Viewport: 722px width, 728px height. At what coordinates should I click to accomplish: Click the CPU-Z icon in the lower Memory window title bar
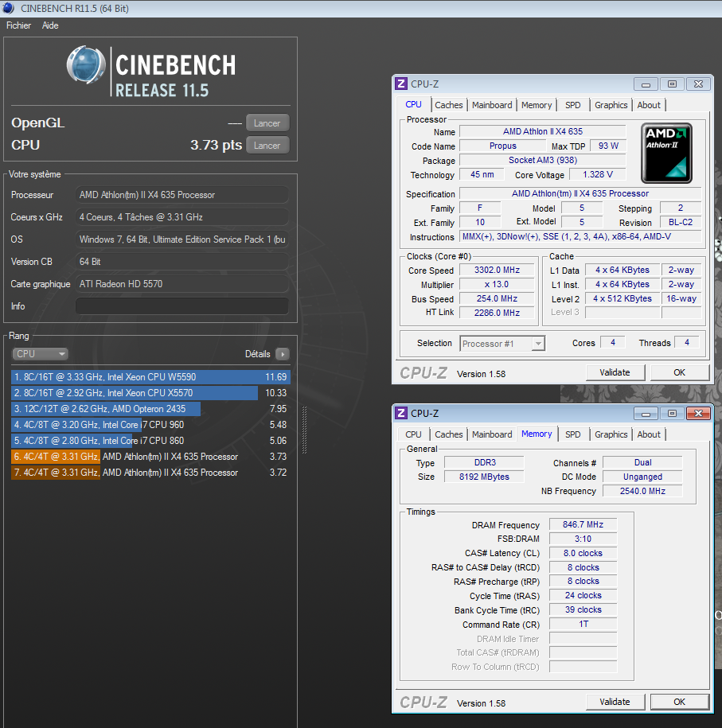coord(401,413)
